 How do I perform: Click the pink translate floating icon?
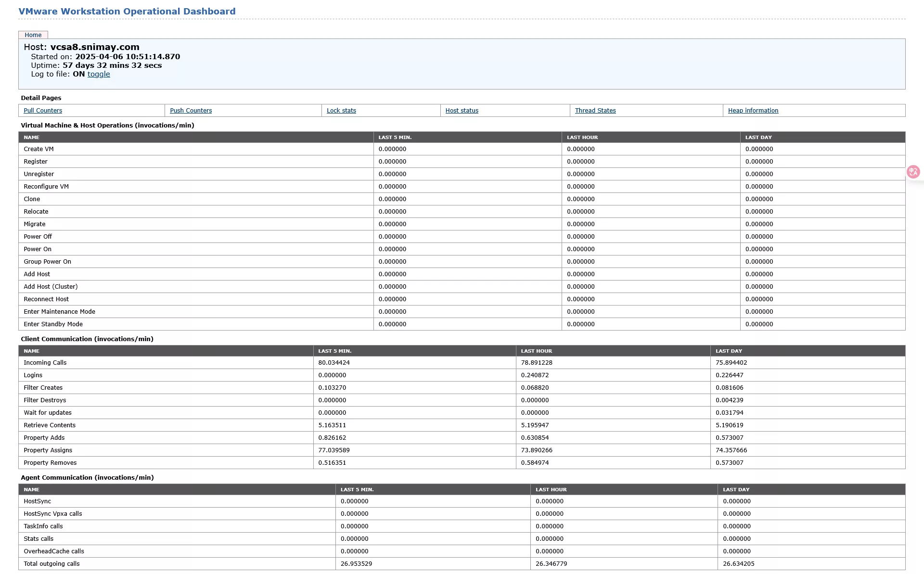[913, 172]
